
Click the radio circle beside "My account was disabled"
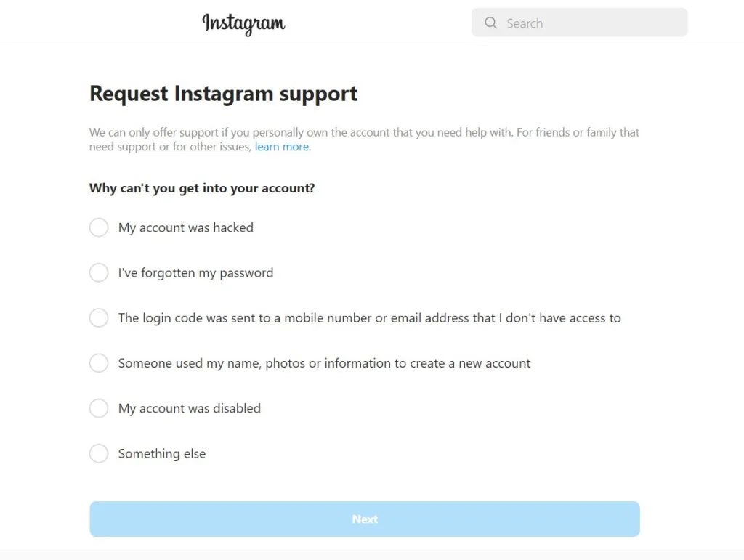[x=99, y=408]
